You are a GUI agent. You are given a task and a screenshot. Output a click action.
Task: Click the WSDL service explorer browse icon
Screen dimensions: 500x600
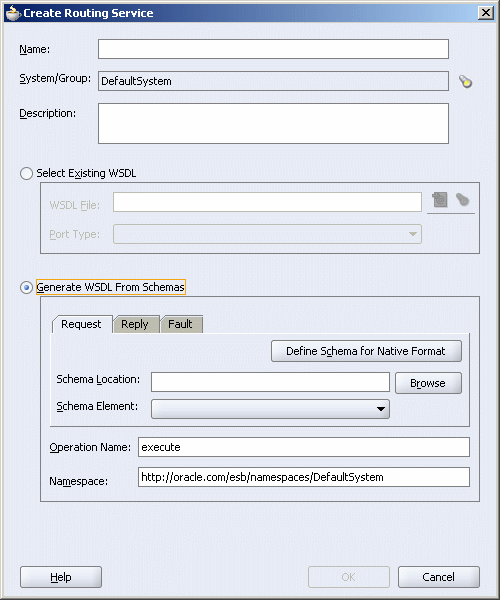[x=440, y=200]
